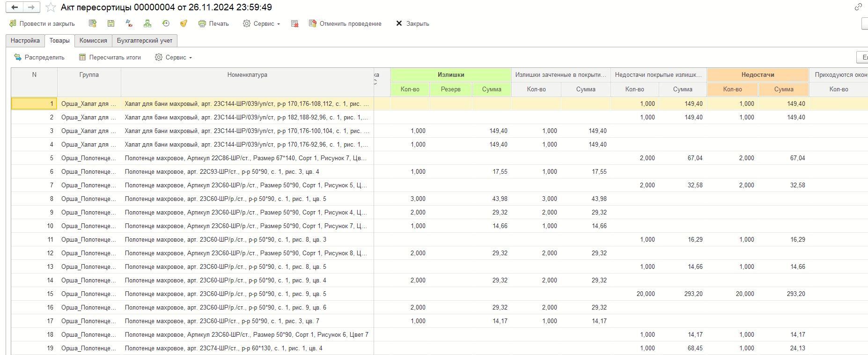The width and height of the screenshot is (868, 355).
Task: Click the yellow bell icon in toolbar
Action: click(184, 23)
